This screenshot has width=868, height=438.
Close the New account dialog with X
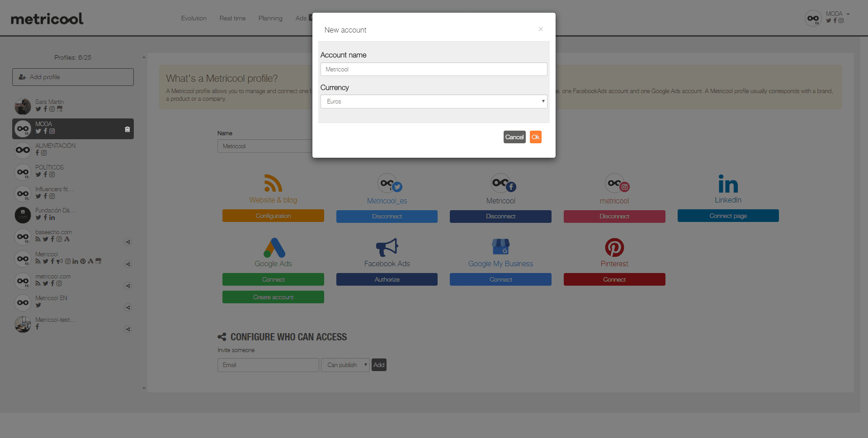point(541,29)
